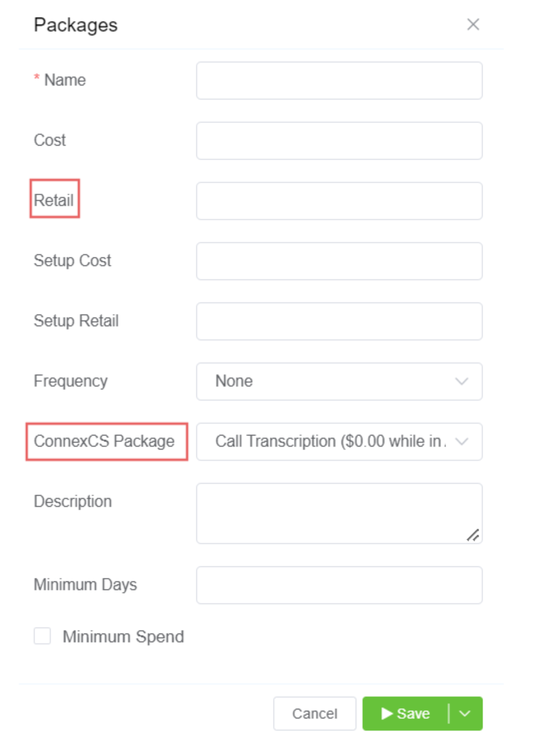The image size is (560, 735).
Task: Close the Packages dialog with the X
Action: (x=473, y=25)
